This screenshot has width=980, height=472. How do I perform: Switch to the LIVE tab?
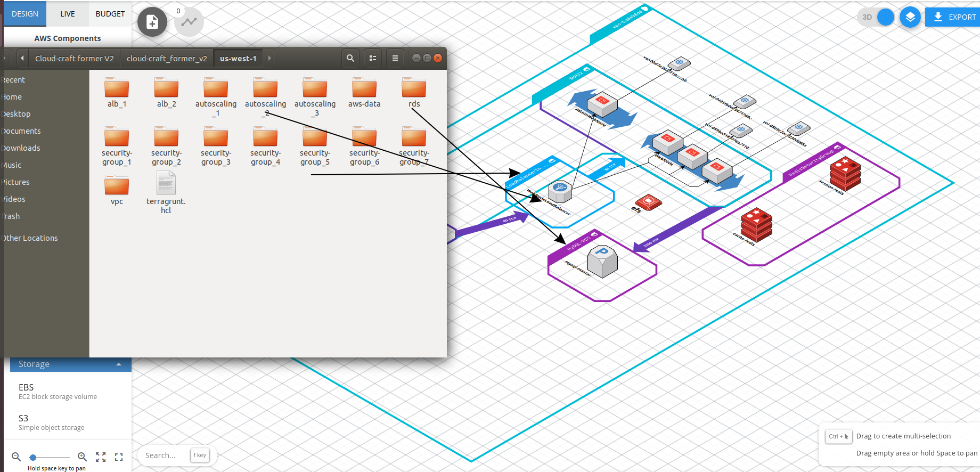68,14
